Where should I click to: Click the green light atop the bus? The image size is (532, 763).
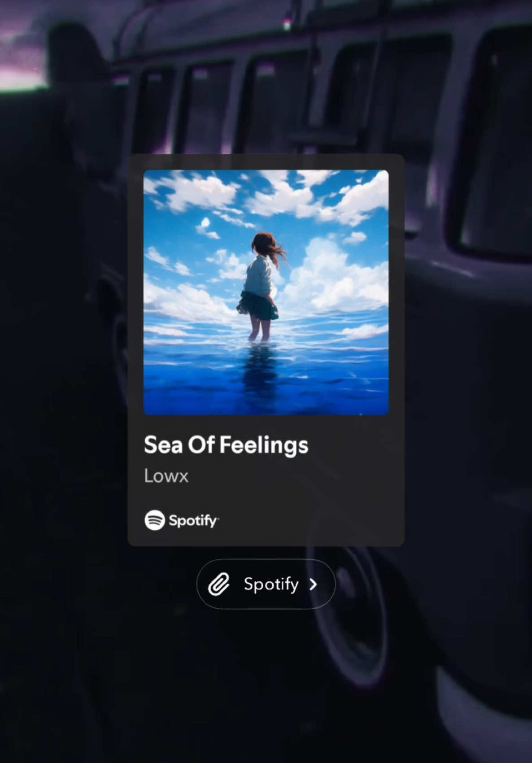coord(287,25)
